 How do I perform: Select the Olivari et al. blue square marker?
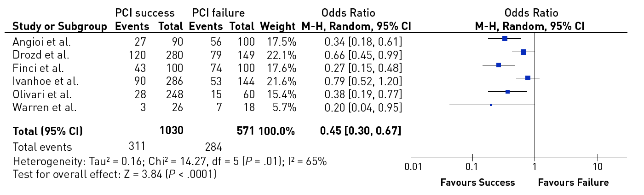(x=507, y=92)
